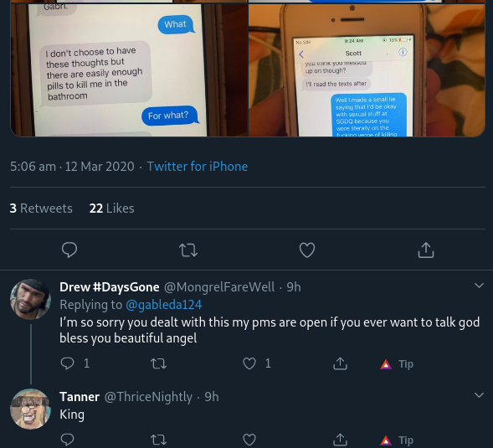The image size is (493, 448).
Task: Retweet Drew #DaysGone's reply
Action: [x=158, y=363]
